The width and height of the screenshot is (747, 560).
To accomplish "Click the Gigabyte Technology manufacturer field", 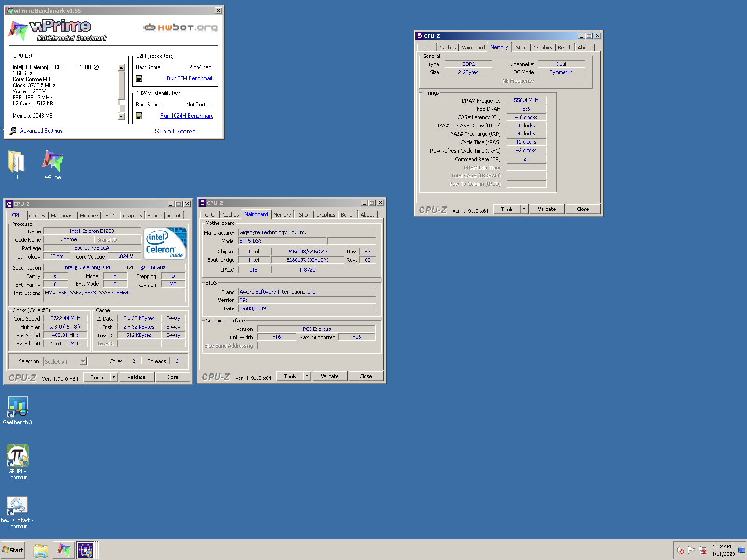I will [x=307, y=232].
